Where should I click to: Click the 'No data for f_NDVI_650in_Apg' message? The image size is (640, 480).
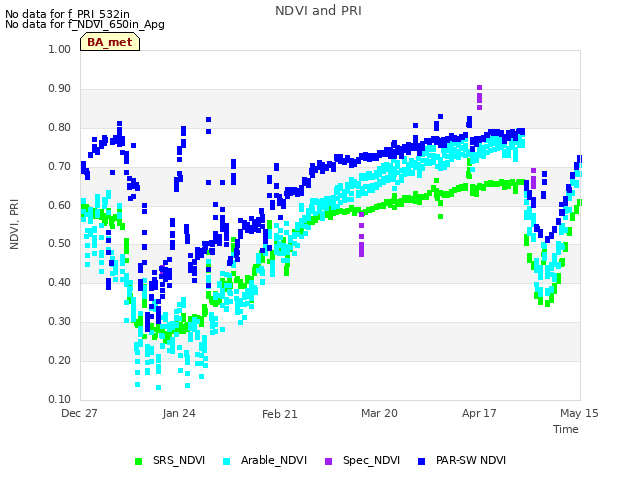coord(85,24)
